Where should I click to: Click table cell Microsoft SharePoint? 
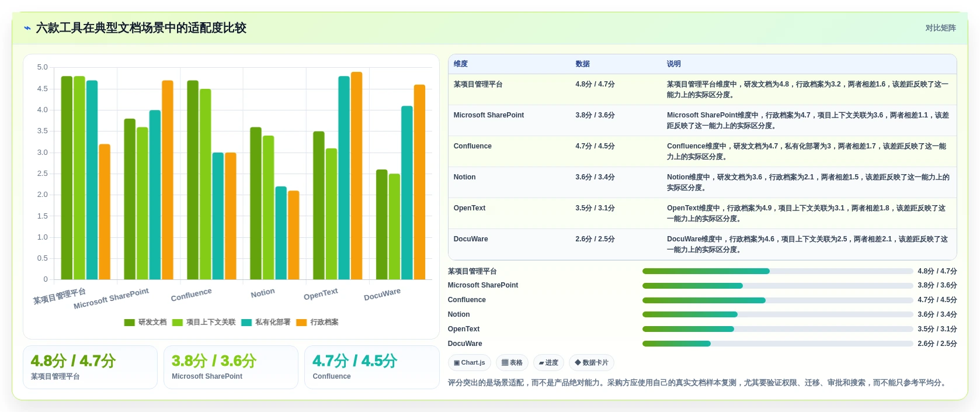[x=489, y=115]
